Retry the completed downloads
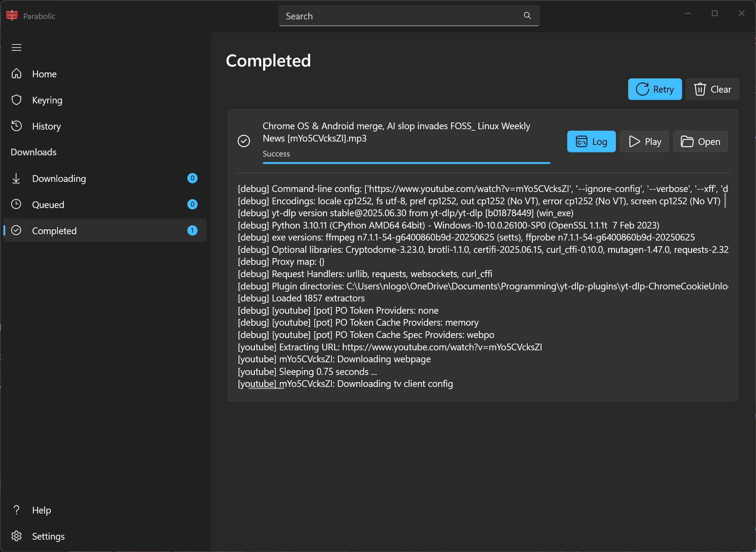Viewport: 756px width, 552px height. pos(655,89)
